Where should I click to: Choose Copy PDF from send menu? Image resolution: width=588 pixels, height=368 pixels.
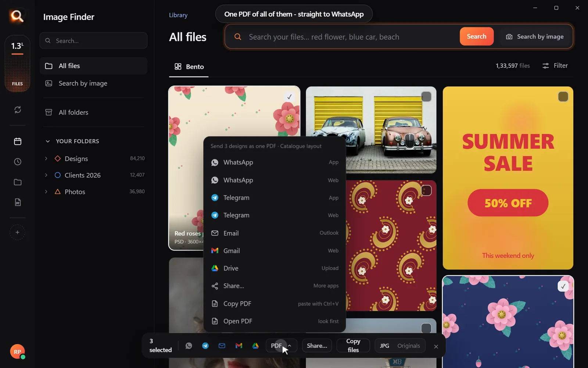(x=275, y=304)
